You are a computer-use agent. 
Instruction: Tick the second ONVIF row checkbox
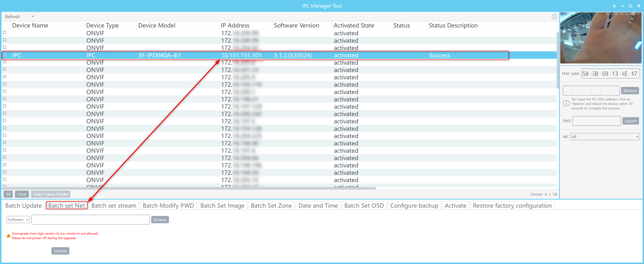click(4, 40)
